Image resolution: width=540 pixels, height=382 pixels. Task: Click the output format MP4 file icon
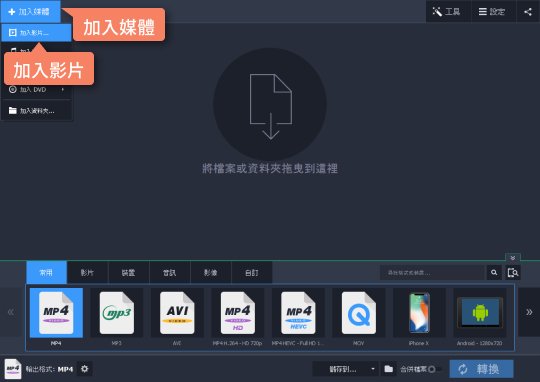[x=13, y=369]
